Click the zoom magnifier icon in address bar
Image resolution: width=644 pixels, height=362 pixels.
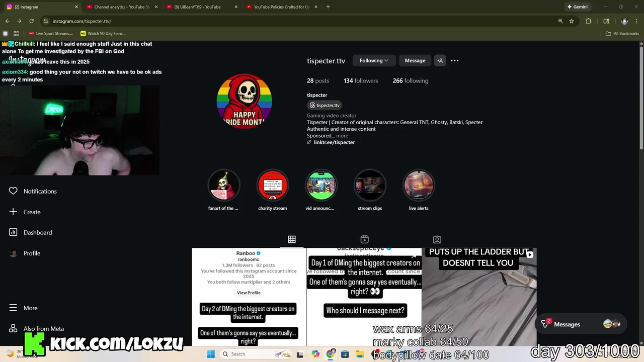[x=560, y=21]
